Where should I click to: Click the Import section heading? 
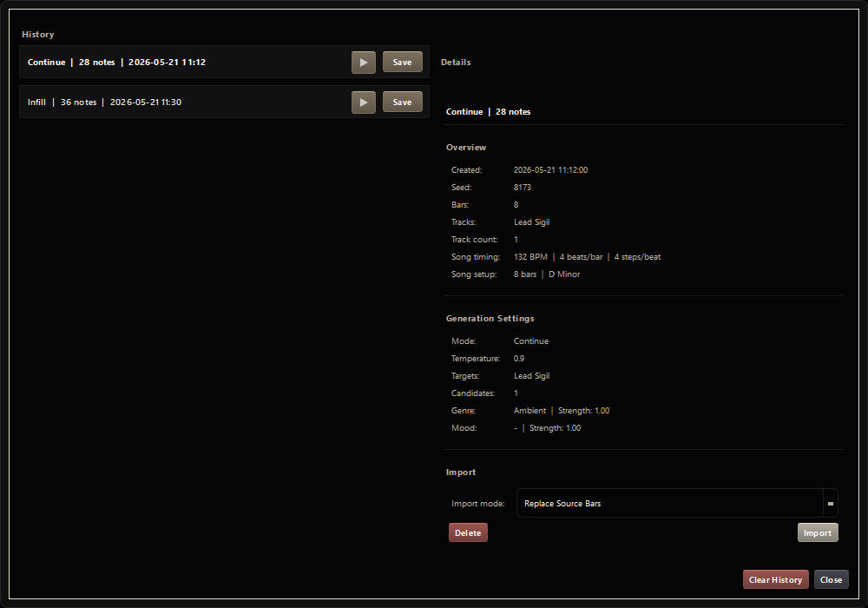(461, 473)
